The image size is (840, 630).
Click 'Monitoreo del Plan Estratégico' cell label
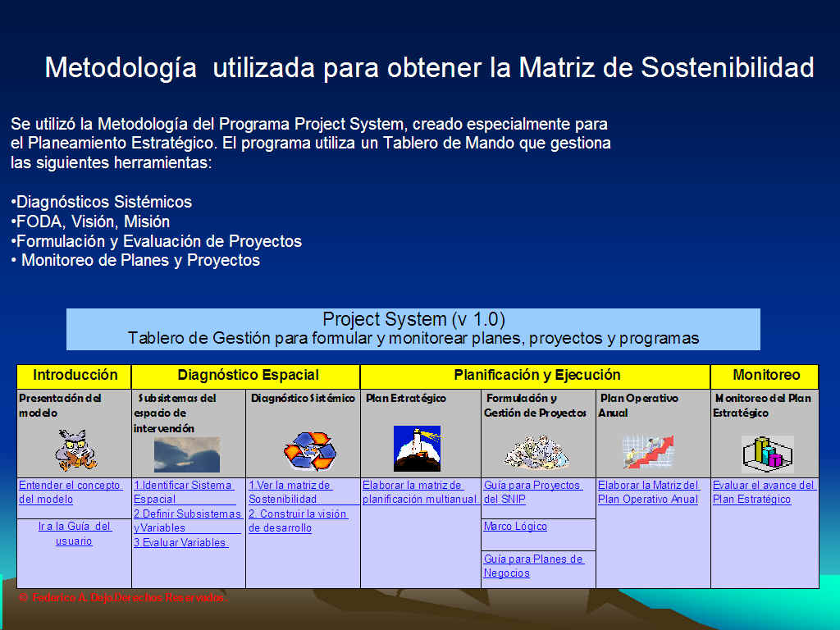pos(762,405)
